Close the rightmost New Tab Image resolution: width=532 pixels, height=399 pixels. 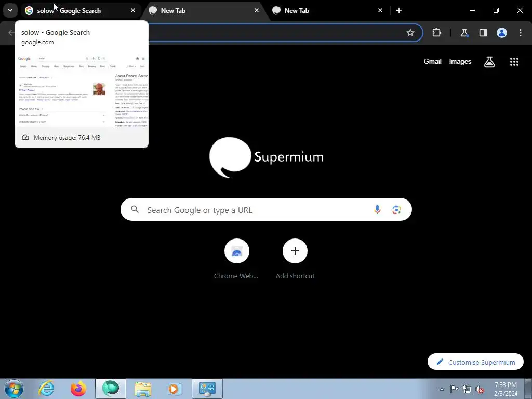pyautogui.click(x=380, y=10)
